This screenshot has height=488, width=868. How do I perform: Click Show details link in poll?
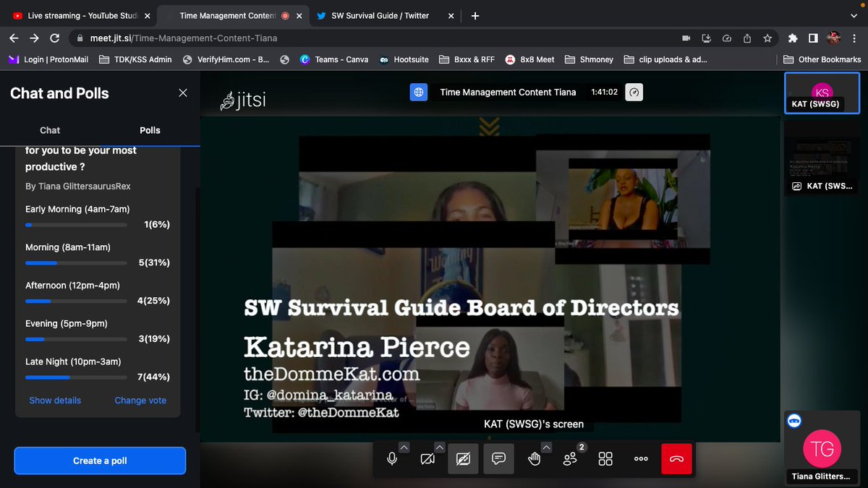pyautogui.click(x=55, y=401)
